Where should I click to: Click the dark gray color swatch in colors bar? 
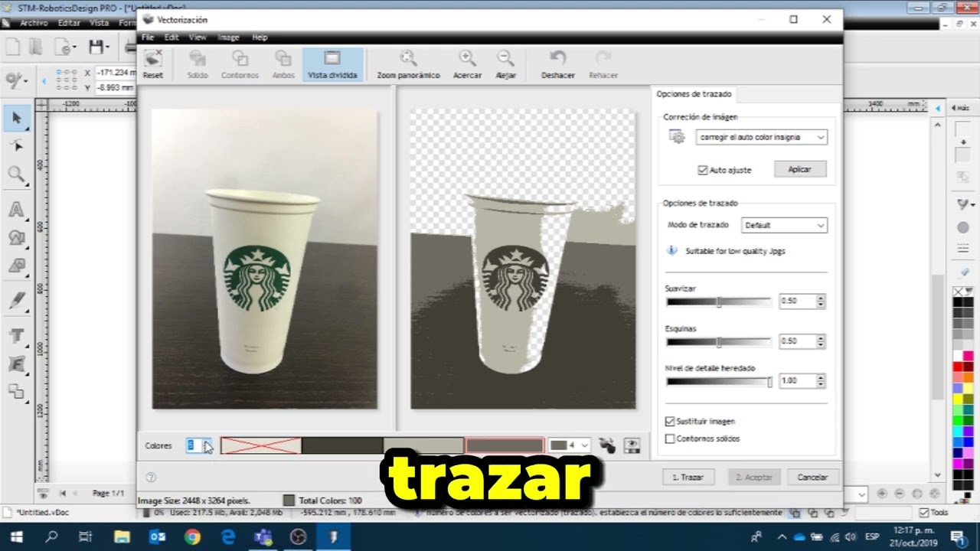coord(342,445)
